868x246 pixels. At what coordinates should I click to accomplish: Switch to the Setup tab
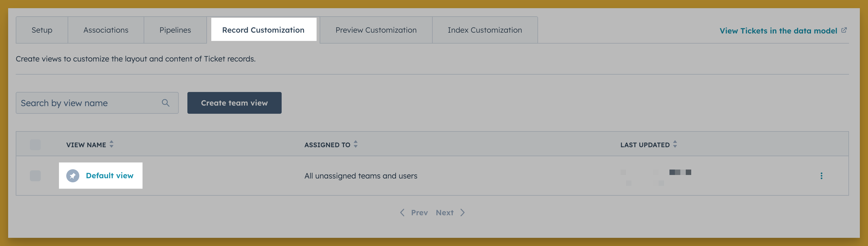(x=42, y=30)
